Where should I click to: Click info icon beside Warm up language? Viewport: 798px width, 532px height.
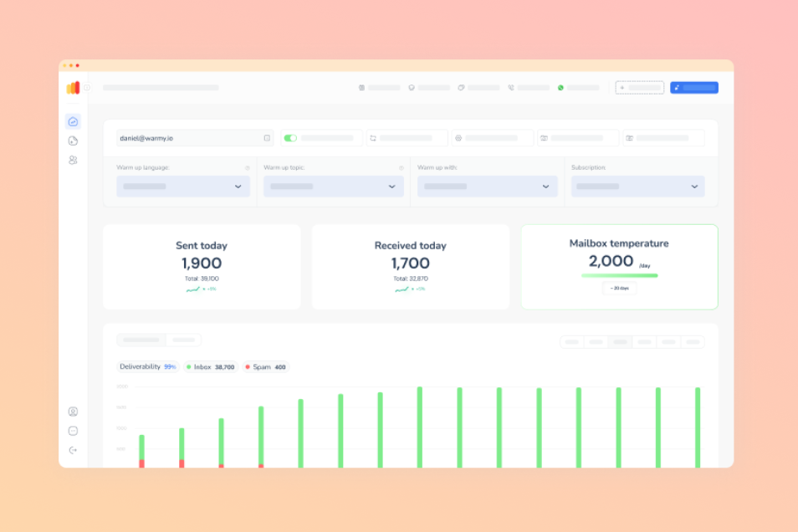point(248,167)
